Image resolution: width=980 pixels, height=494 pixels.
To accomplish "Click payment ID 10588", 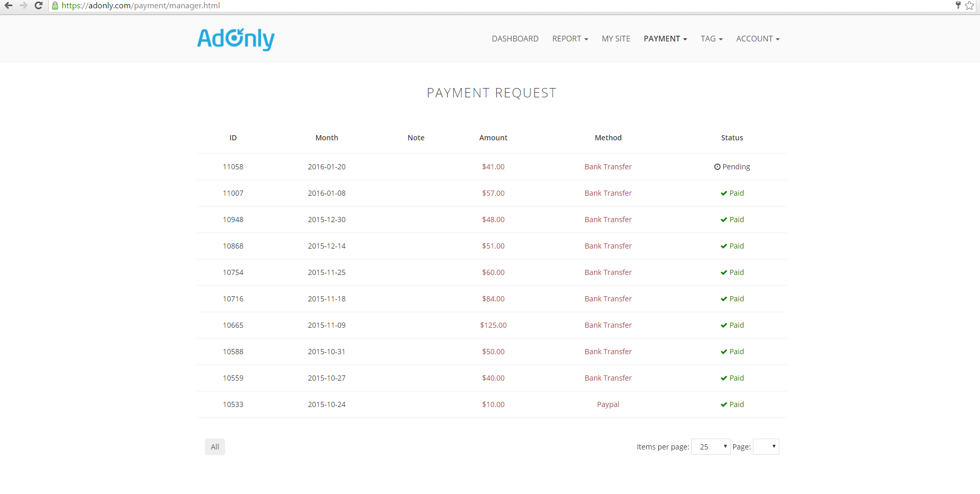I will click(x=233, y=352).
